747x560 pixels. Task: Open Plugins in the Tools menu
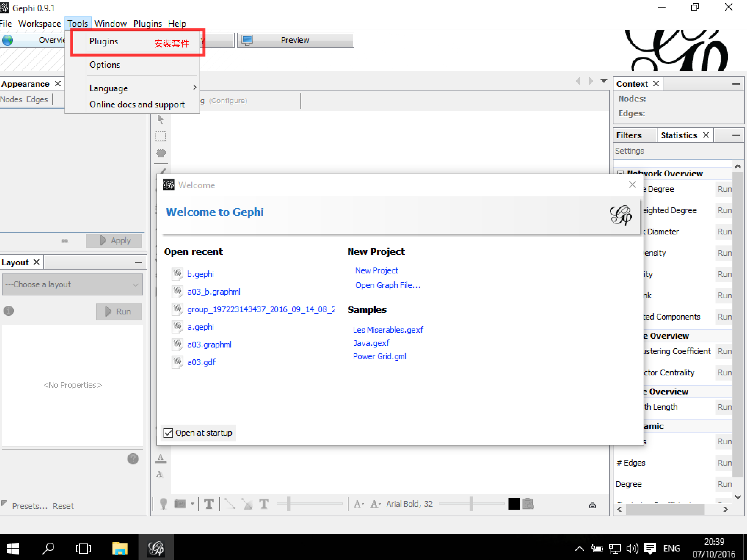104,41
